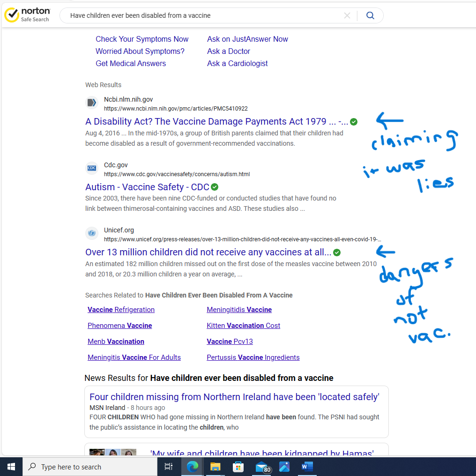Open the Photos app from taskbar

click(284, 467)
